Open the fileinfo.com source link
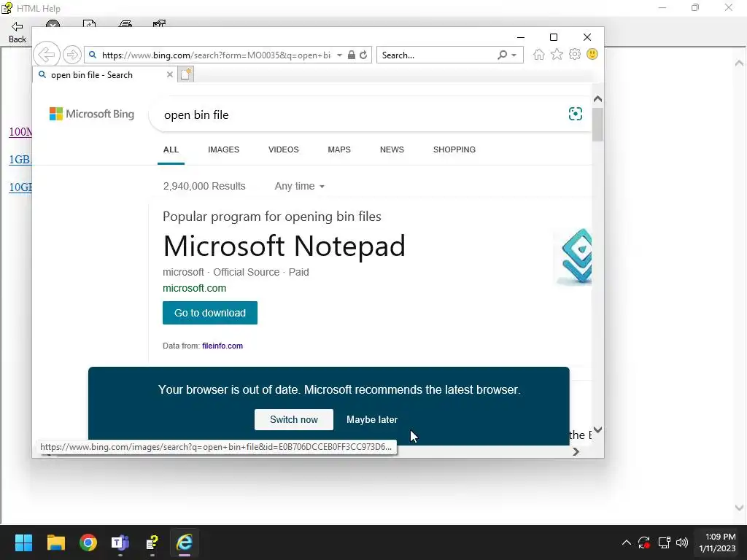Image resolution: width=747 pixels, height=560 pixels. click(x=222, y=346)
